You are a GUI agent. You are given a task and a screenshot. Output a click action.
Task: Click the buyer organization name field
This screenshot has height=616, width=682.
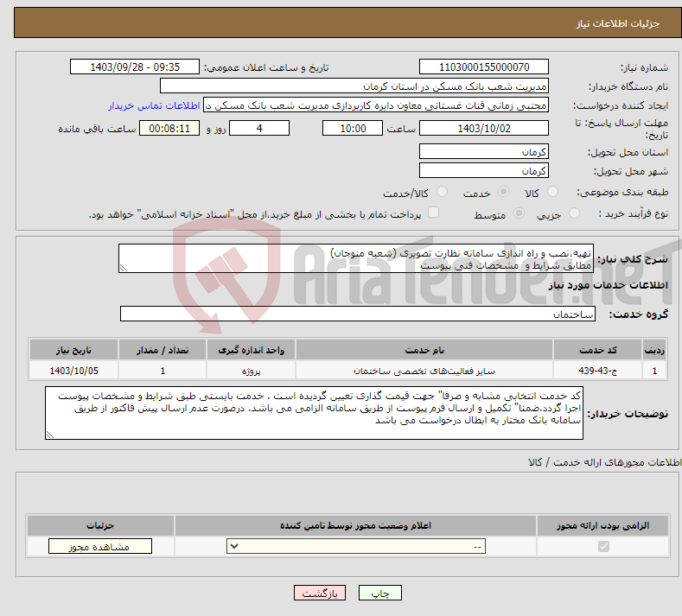pos(354,86)
